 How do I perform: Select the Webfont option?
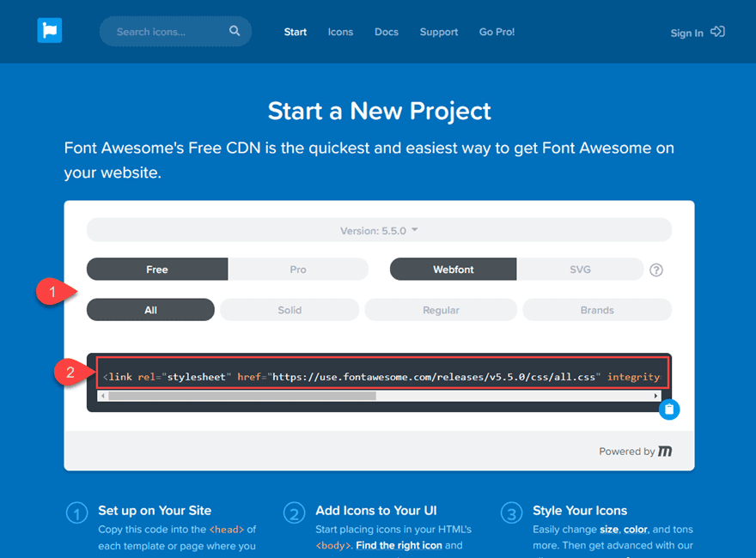[x=454, y=270]
